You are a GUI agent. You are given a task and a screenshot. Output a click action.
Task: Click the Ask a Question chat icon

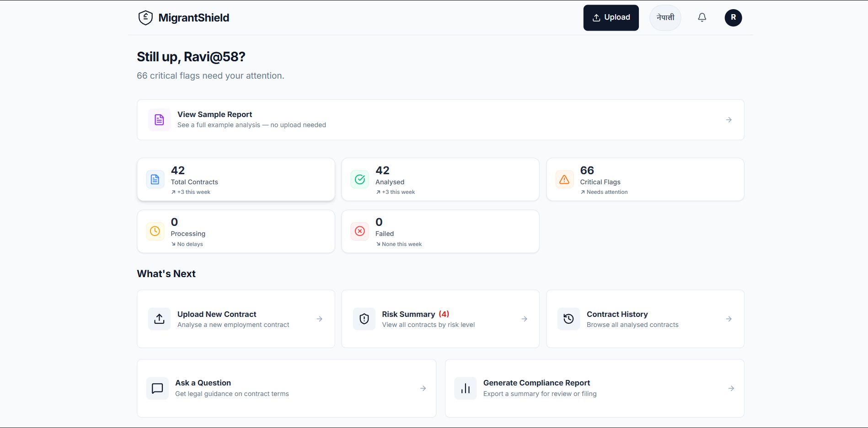pyautogui.click(x=157, y=388)
